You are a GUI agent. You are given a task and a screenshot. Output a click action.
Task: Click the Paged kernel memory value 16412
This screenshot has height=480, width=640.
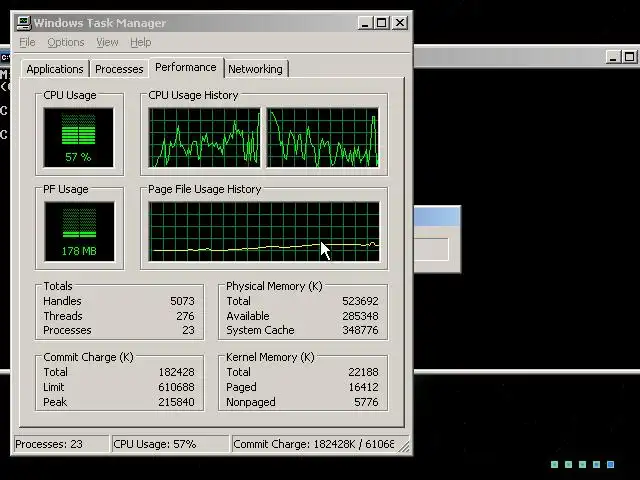click(x=363, y=387)
